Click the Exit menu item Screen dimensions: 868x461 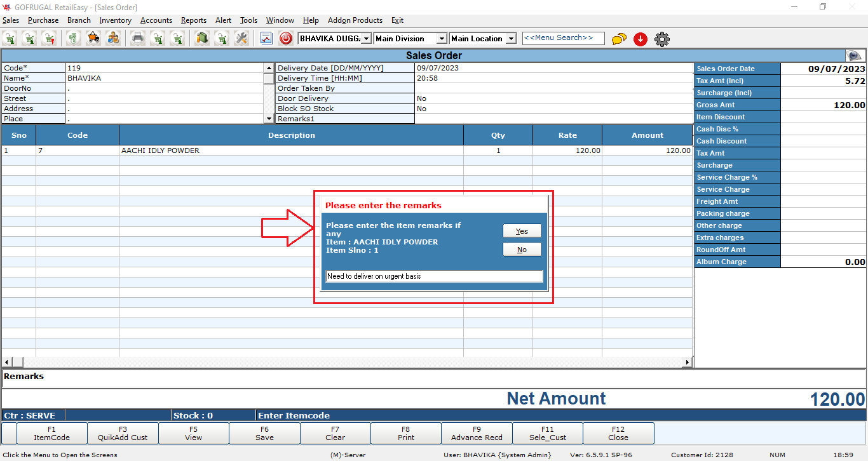[x=397, y=20]
